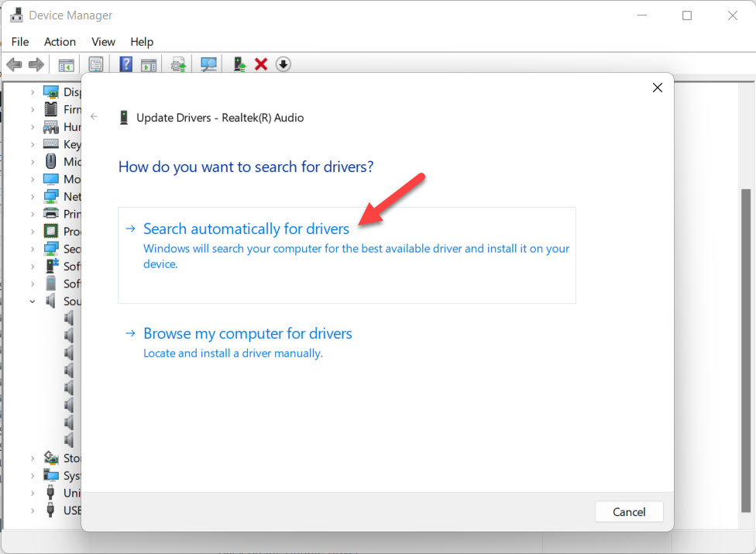Expand the Monitors device category
This screenshot has width=756, height=554.
[33, 179]
